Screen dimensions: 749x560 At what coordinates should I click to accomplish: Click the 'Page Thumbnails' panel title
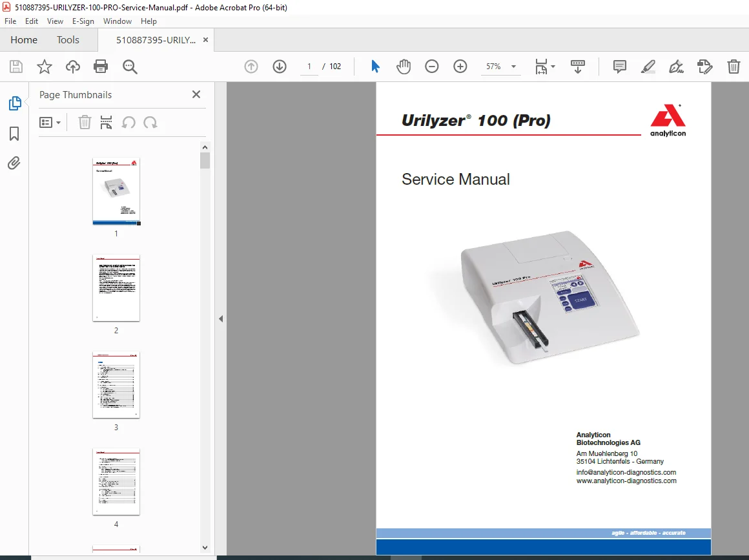click(x=76, y=94)
